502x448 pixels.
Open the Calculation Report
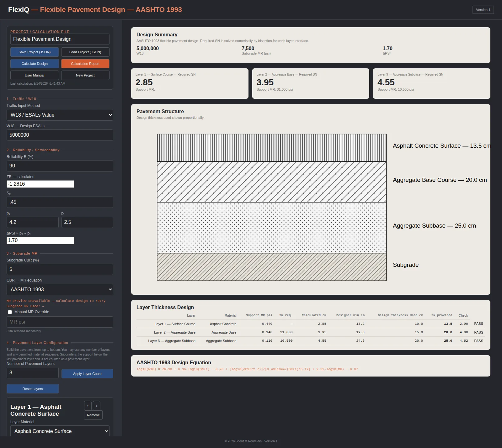pyautogui.click(x=85, y=64)
